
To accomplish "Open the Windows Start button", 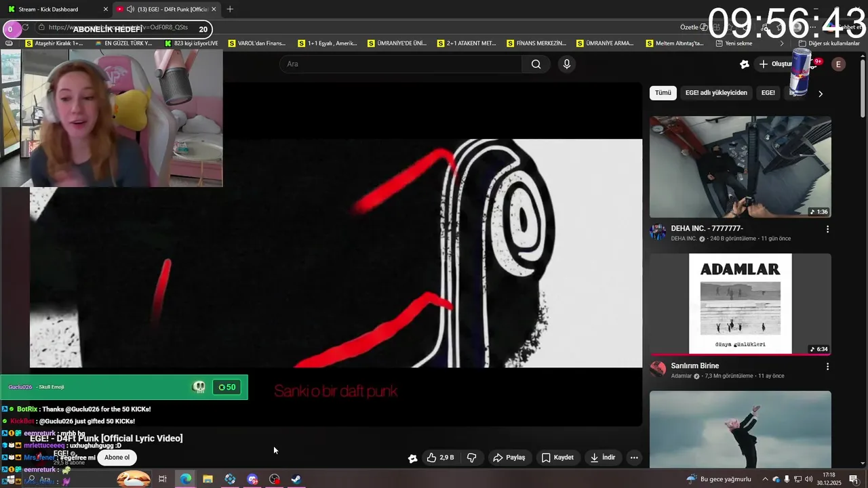I will (10, 479).
